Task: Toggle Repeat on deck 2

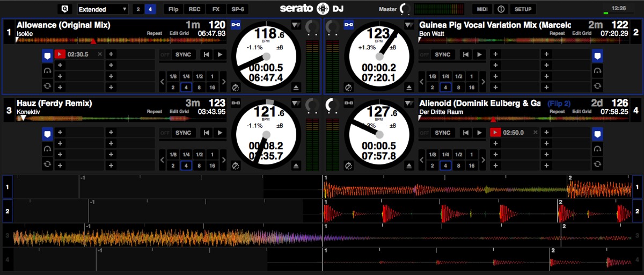Action: click(557, 33)
